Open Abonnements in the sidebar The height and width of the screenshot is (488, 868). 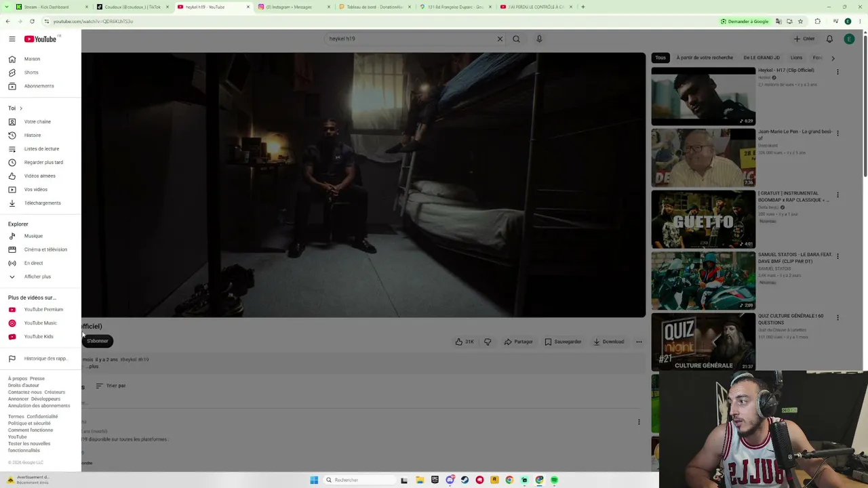pos(39,86)
